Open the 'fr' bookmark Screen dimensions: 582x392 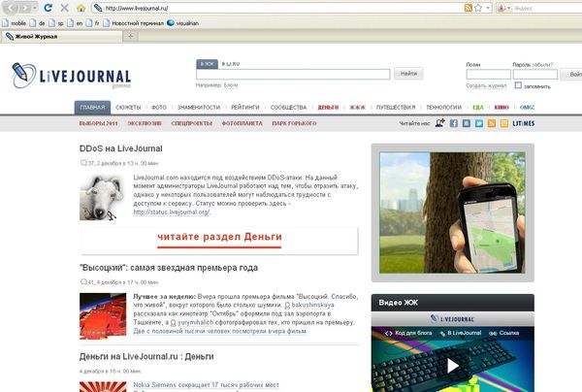93,23
